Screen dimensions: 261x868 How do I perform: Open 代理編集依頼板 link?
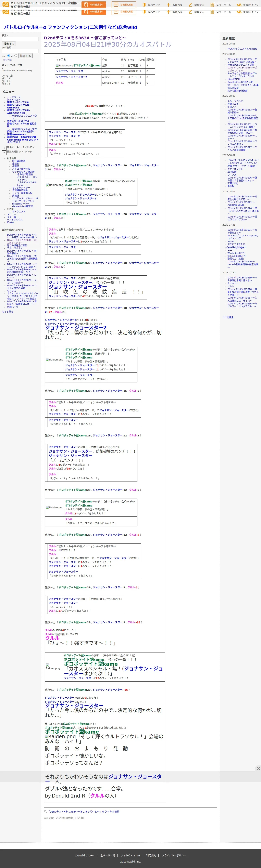20,190
